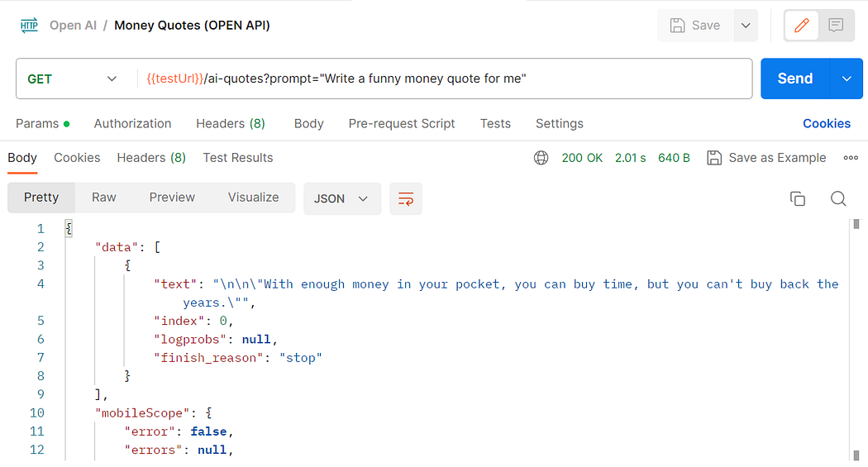Viewport: 868px width, 467px height.
Task: Click the "stop" value
Action: 301,358
